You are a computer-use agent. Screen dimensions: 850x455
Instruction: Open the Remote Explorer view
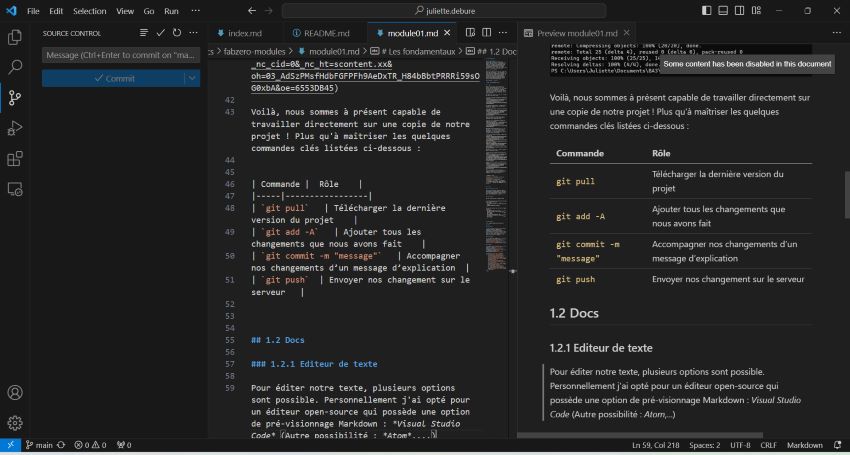click(15, 189)
